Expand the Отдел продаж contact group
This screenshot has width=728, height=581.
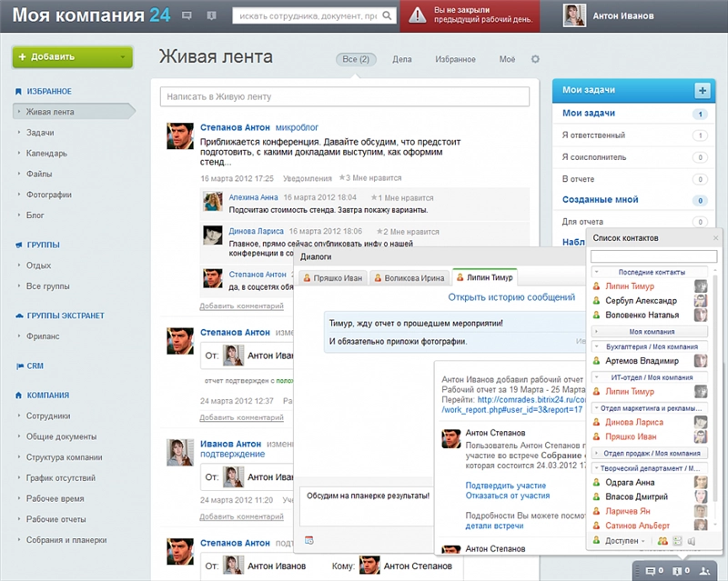pyautogui.click(x=650, y=453)
